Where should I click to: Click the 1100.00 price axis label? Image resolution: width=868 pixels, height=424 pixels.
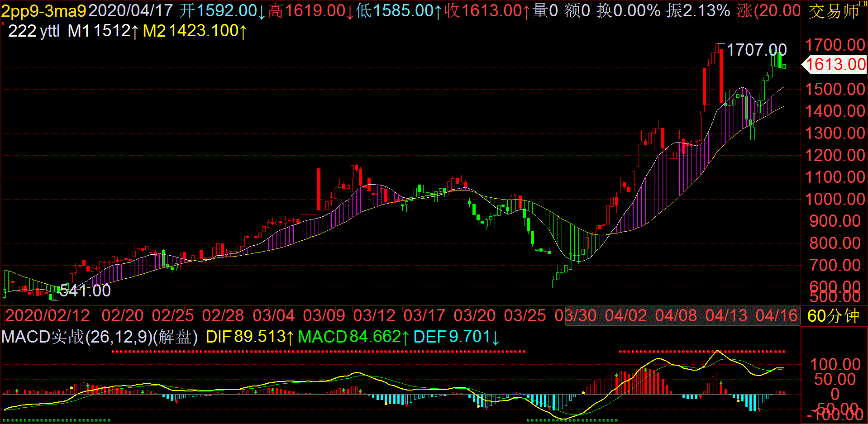pos(835,177)
